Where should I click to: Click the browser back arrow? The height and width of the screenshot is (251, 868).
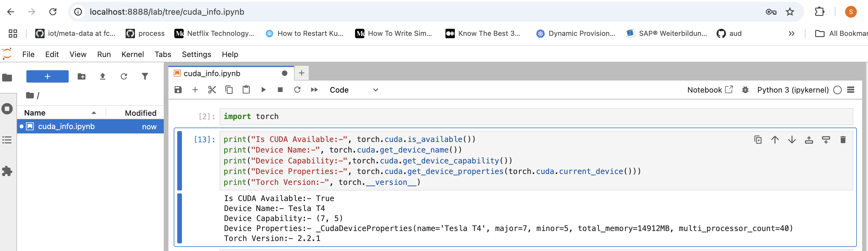point(11,12)
